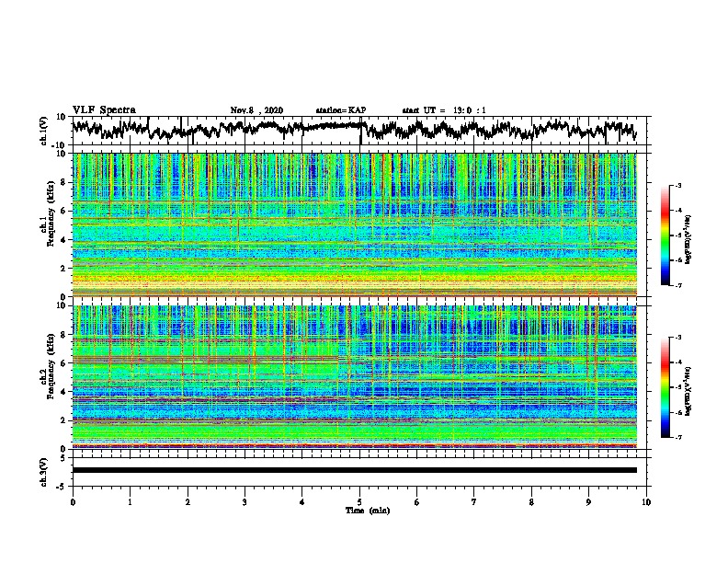Click the ch.1 waveform trace panel
Image resolution: width=728 pixels, height=563 pixels.
click(361, 131)
